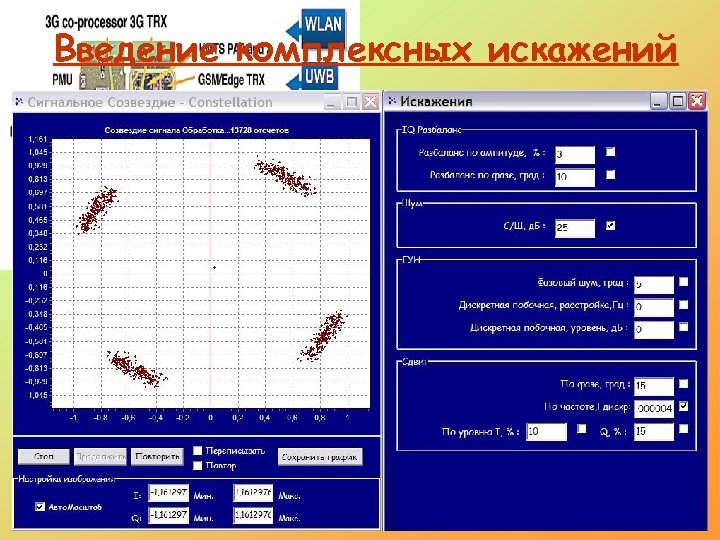720x540 pixels.
Task: Edit spurious detuning Hz field
Action: [654, 307]
